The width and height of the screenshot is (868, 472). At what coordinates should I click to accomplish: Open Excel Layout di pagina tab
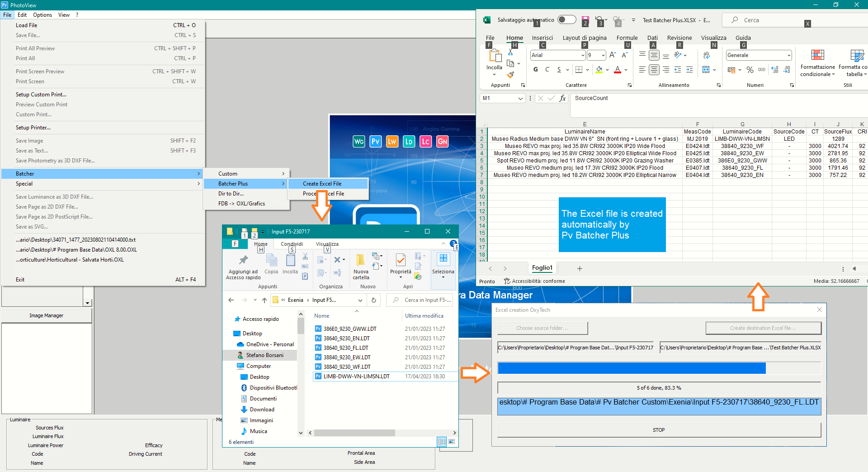coord(585,38)
